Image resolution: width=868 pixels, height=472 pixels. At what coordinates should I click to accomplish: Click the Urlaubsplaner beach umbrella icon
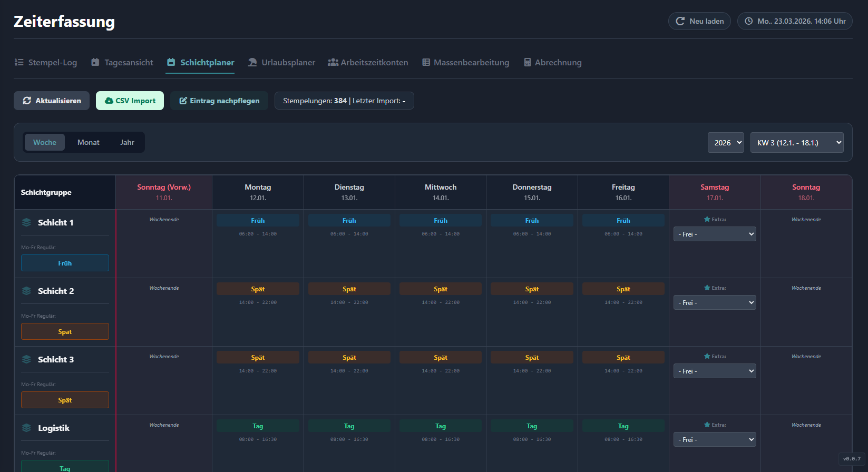point(252,62)
